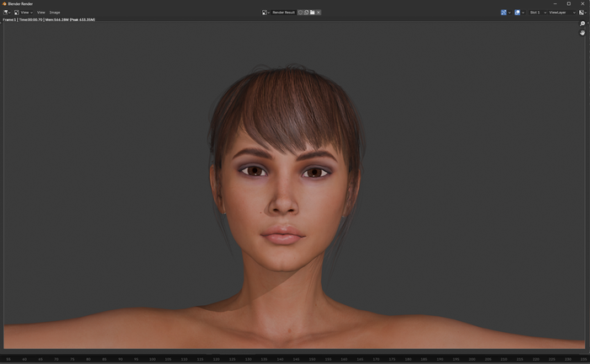Screen dimensions: 590x364
Task: Open image folder icon in header
Action: tap(312, 13)
